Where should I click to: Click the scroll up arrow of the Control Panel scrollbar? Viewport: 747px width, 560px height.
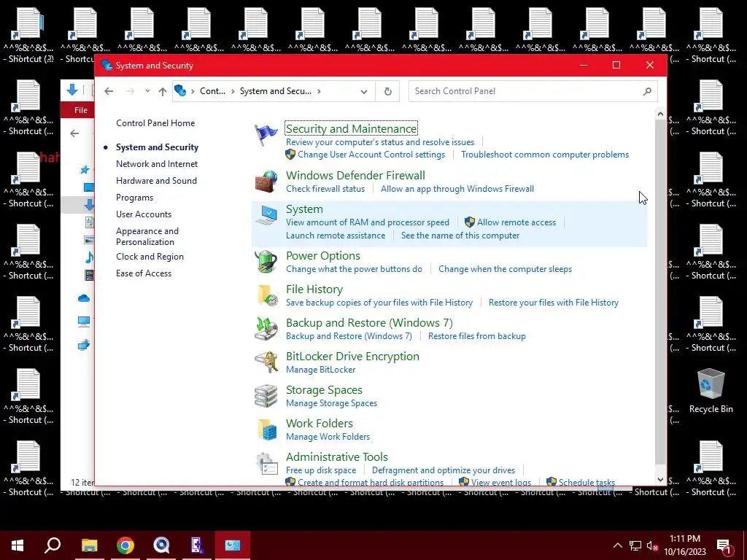659,114
